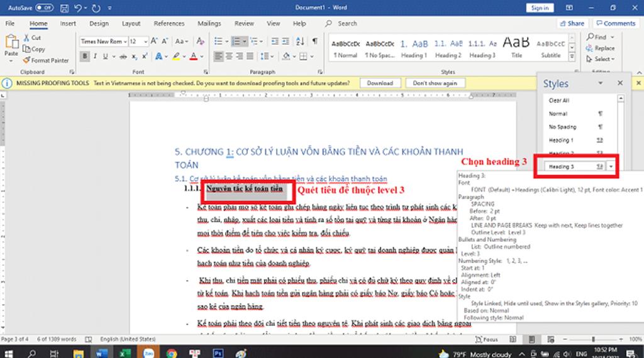The width and height of the screenshot is (644, 358).
Task: Switch to the Layout tab
Action: [131, 23]
